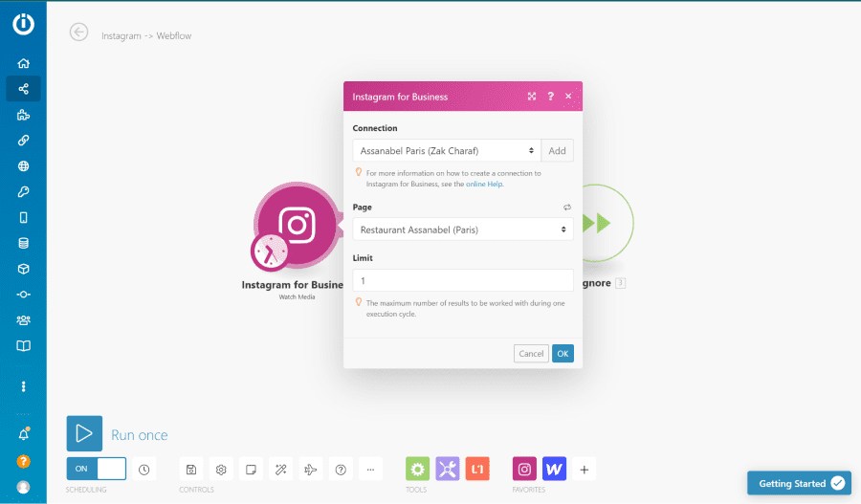Open Devices phone icon in sidebar
This screenshot has width=861, height=504.
(23, 217)
